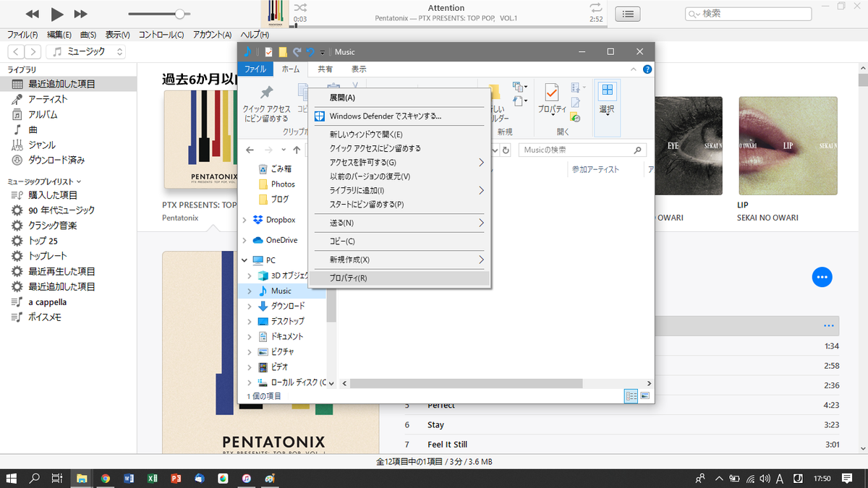Image resolution: width=868 pixels, height=488 pixels.
Task: Open iTunes ファイル(F) menu
Action: point(22,35)
